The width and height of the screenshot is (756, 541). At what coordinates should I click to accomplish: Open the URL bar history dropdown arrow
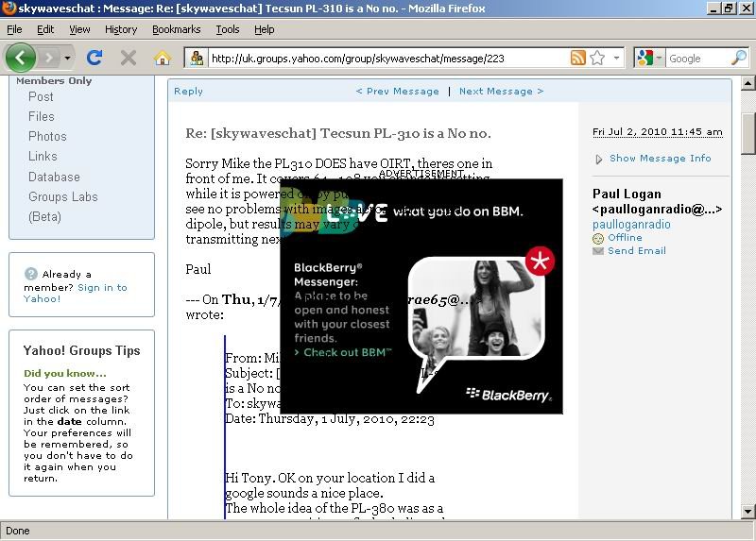click(616, 59)
